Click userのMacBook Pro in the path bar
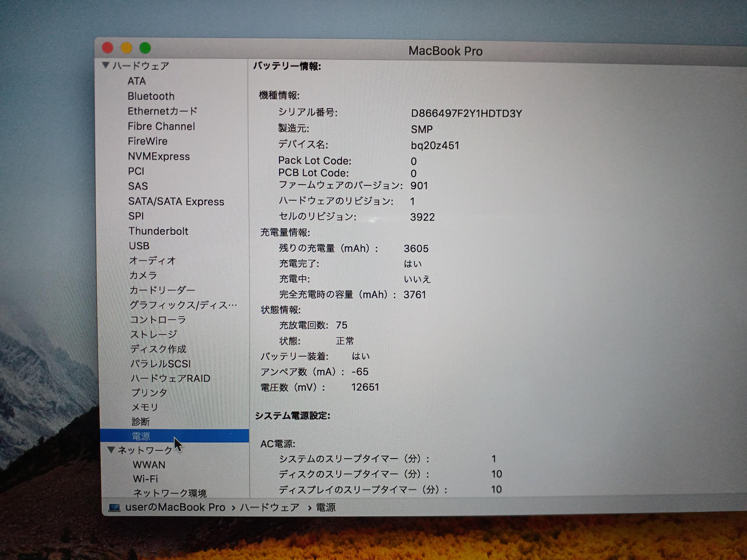This screenshot has width=747, height=560. click(x=175, y=508)
